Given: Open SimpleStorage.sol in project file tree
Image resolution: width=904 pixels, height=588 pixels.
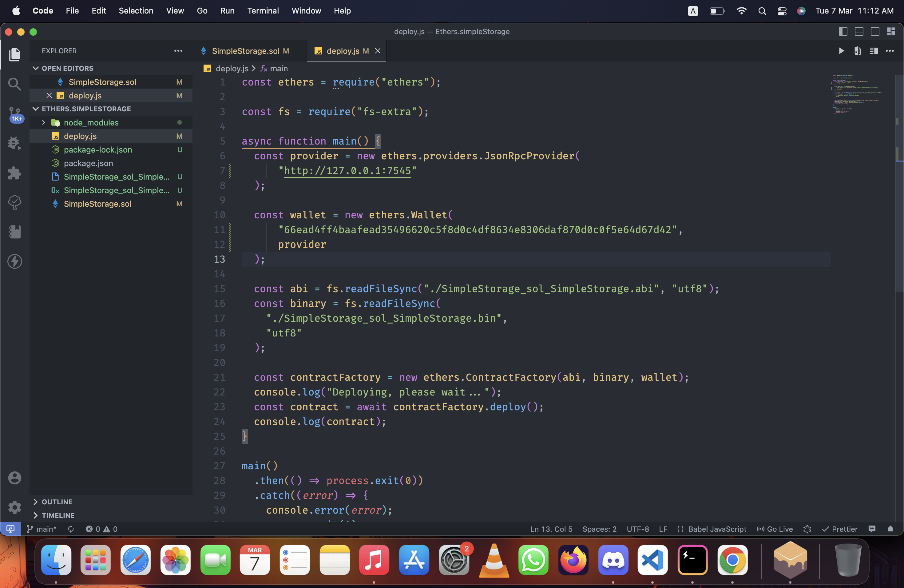Looking at the screenshot, I should (x=111, y=204).
